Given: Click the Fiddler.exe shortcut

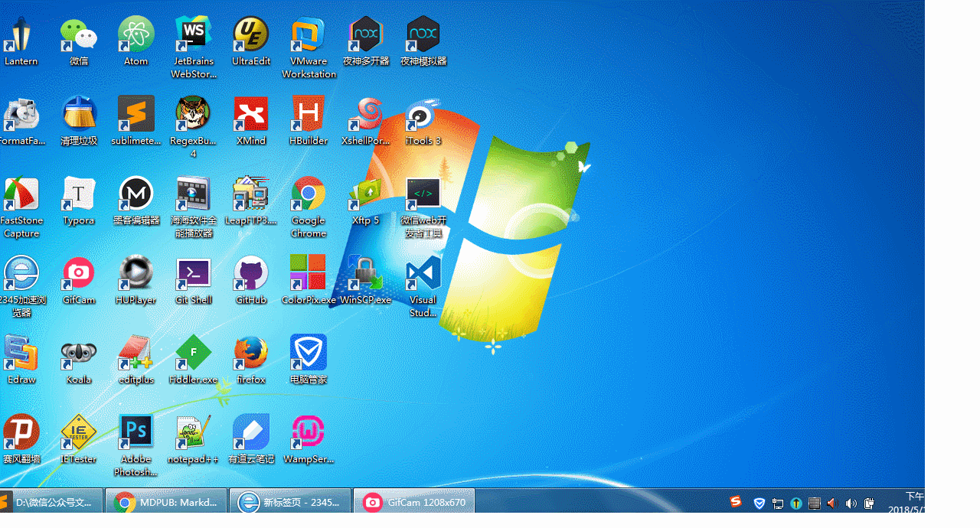Looking at the screenshot, I should 194,360.
